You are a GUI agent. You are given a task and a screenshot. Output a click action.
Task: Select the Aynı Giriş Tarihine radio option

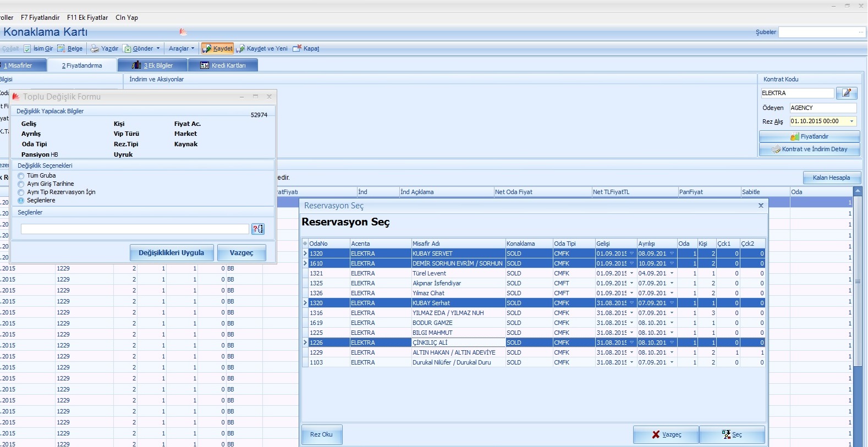coord(21,184)
